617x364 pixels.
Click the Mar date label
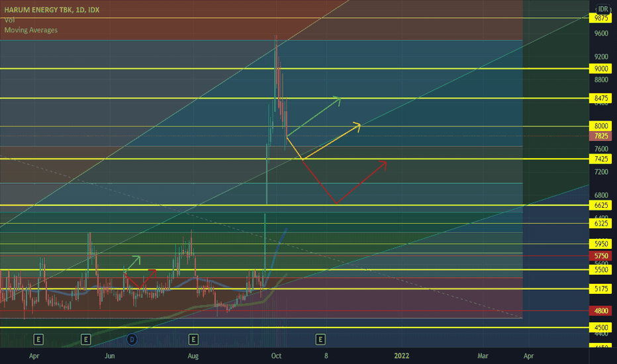point(483,356)
